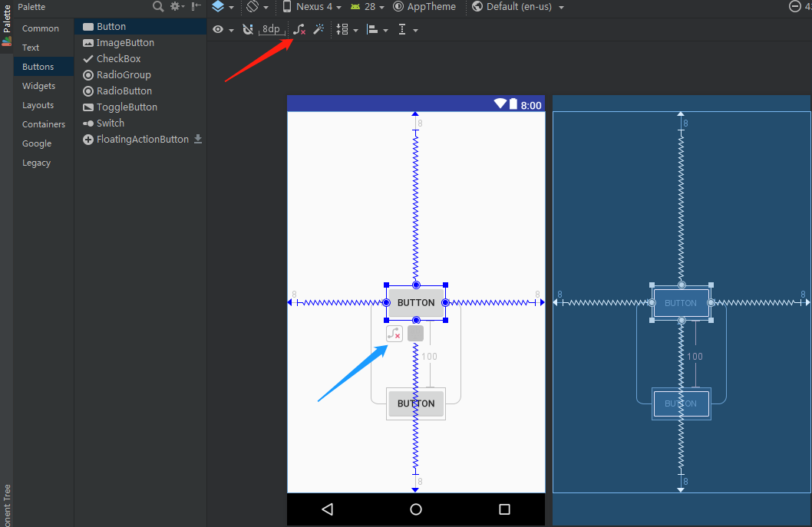812x527 pixels.
Task: Click the preview's home circle icon
Action: 416,509
